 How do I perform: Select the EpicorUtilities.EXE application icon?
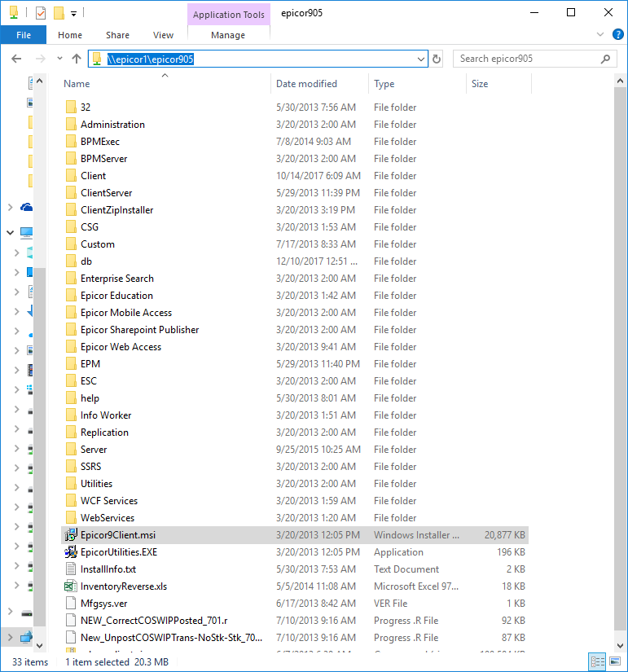click(x=71, y=552)
